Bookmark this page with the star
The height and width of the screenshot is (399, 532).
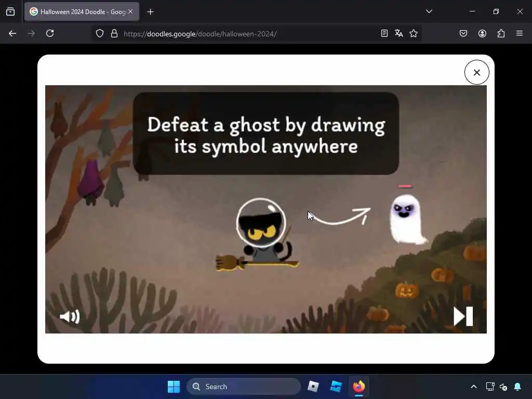pos(413,33)
